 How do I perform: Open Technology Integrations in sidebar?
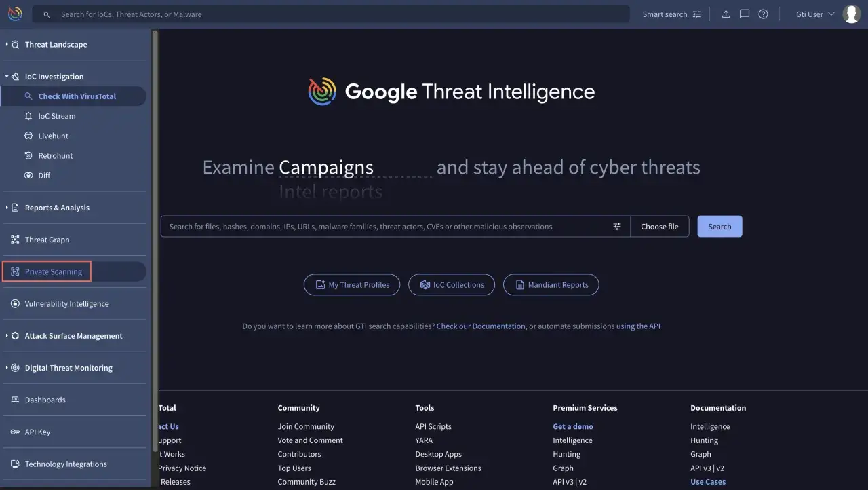click(x=66, y=464)
